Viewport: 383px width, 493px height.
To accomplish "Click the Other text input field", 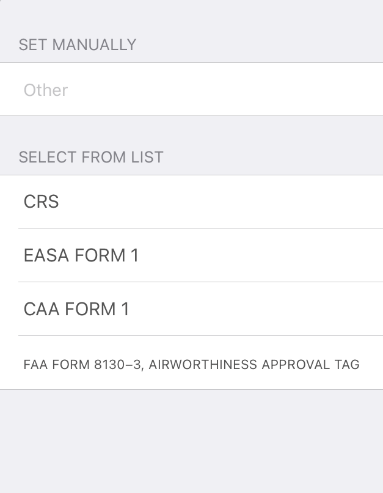I will click(x=191, y=89).
